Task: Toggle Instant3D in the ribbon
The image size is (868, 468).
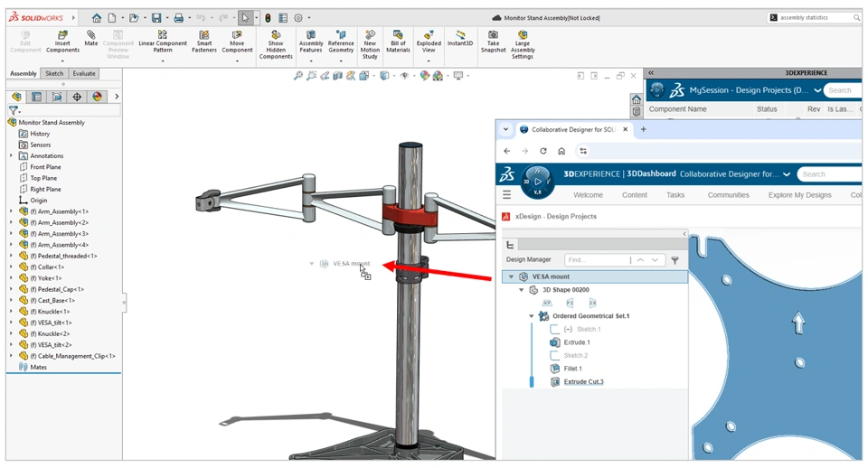Action: (x=460, y=39)
